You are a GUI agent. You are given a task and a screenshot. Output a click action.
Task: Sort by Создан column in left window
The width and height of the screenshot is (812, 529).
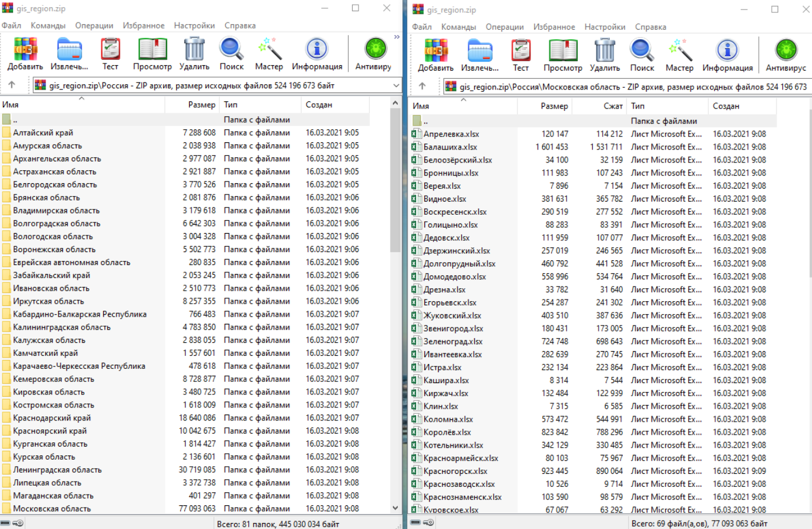coord(335,105)
